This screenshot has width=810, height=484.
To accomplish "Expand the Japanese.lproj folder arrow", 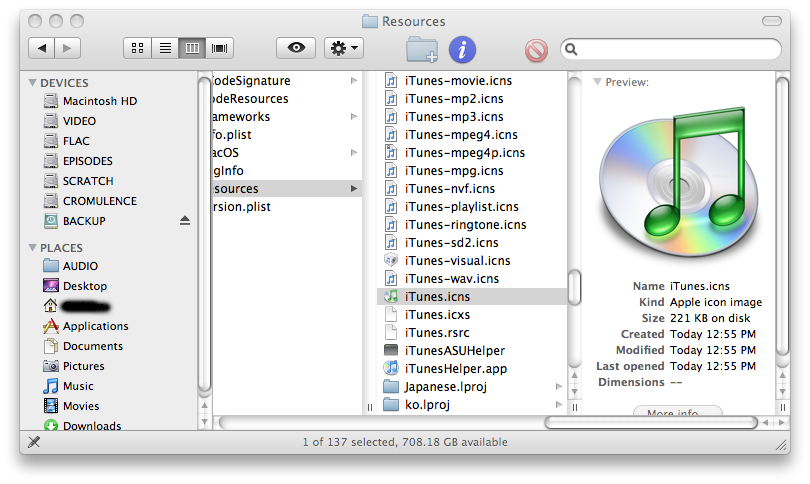I will 558,386.
